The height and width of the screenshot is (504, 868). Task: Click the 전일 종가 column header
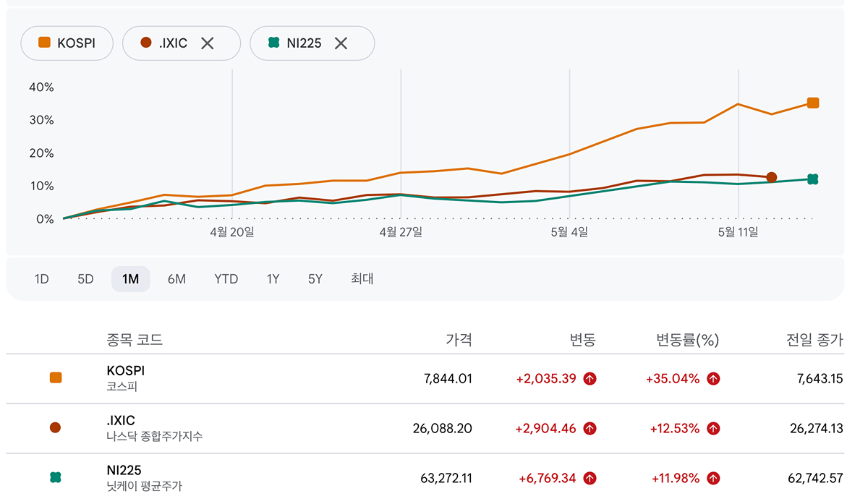pyautogui.click(x=815, y=340)
